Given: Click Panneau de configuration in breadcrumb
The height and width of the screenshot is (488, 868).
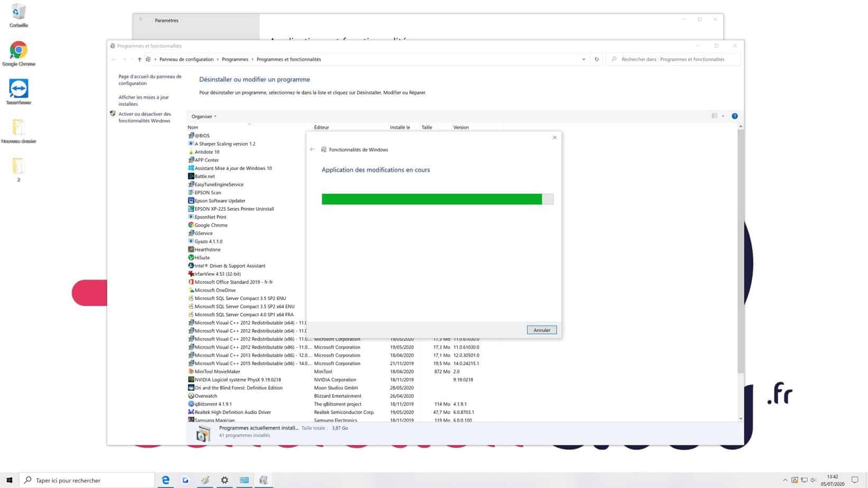Looking at the screenshot, I should 186,59.
